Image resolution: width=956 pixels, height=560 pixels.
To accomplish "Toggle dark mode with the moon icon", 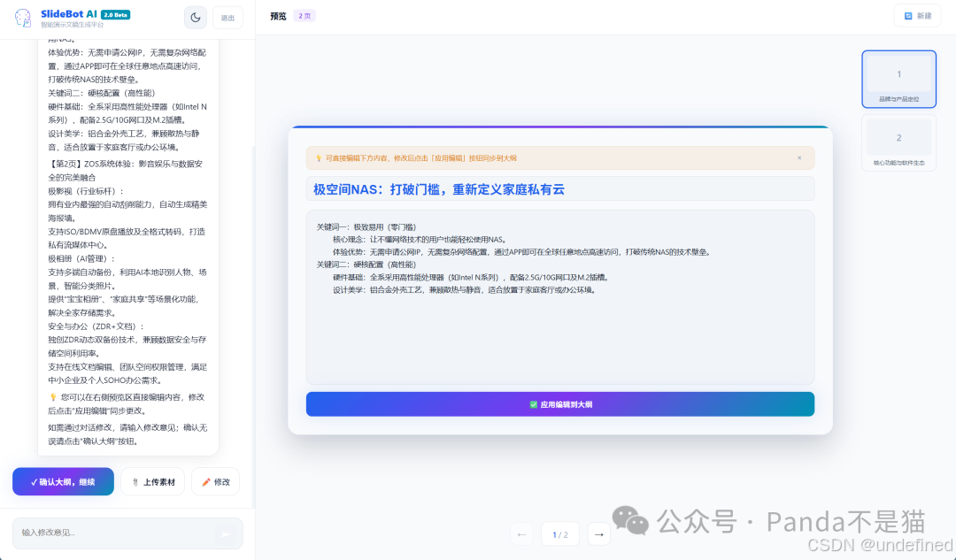I will pyautogui.click(x=195, y=17).
